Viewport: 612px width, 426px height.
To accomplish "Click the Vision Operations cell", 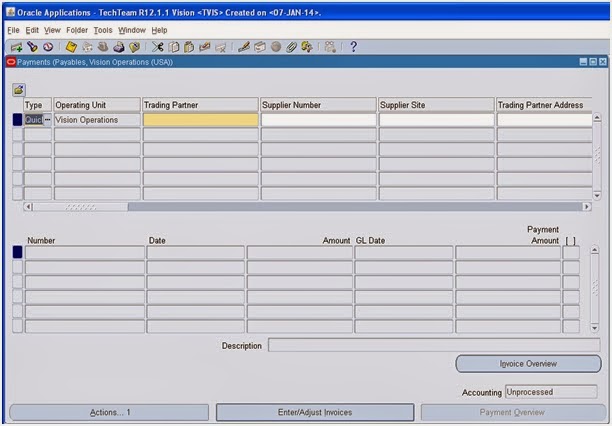I will [97, 120].
